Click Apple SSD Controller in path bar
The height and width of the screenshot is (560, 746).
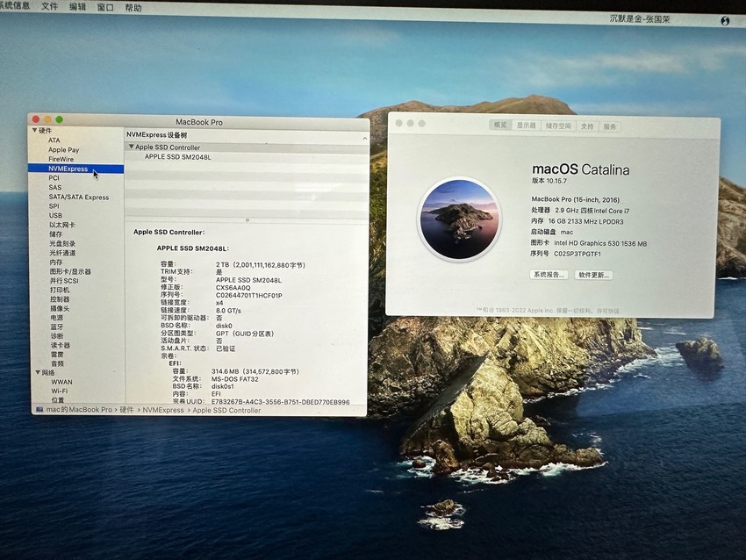point(226,410)
